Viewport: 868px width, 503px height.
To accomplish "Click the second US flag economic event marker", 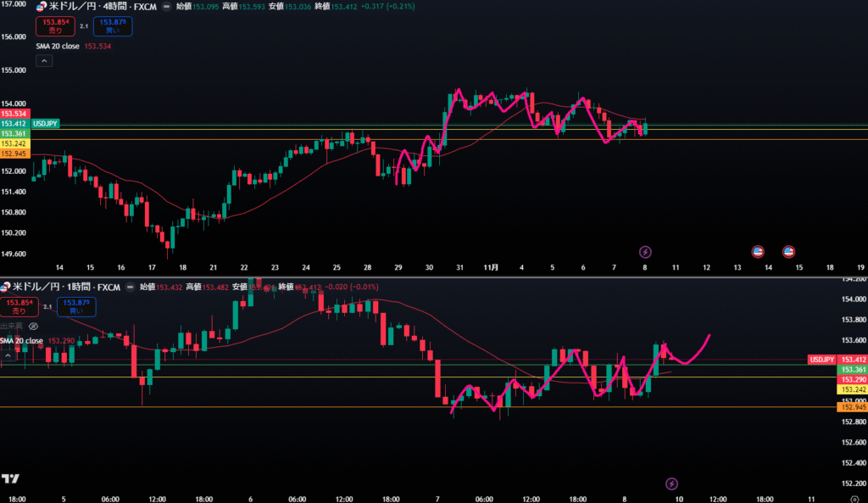I will [787, 252].
